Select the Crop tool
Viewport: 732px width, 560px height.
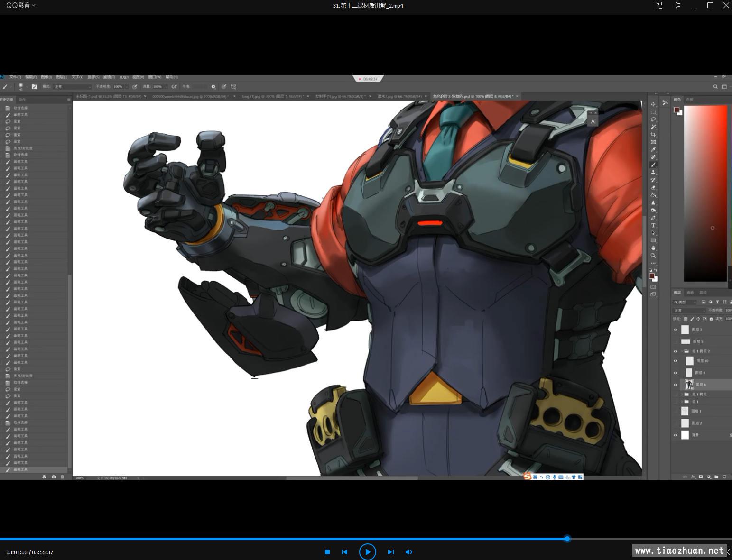click(x=653, y=135)
